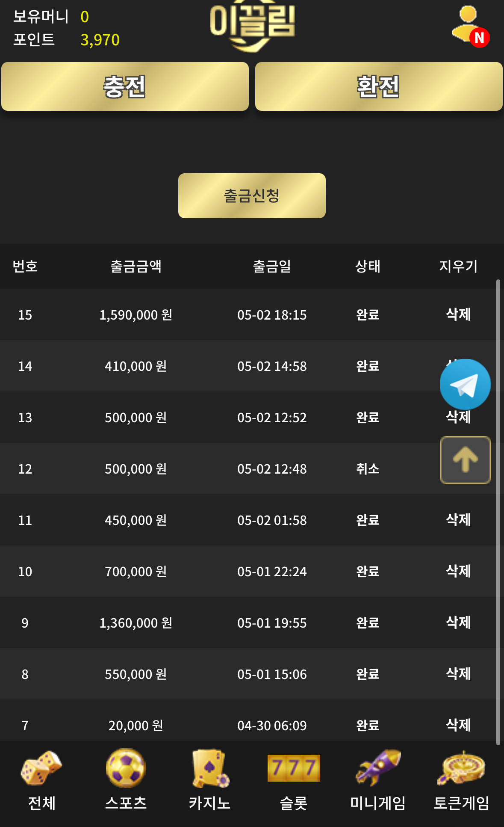The height and width of the screenshot is (827, 504).
Task: Select the roulette 토큰게임 icon
Action: pos(461,768)
